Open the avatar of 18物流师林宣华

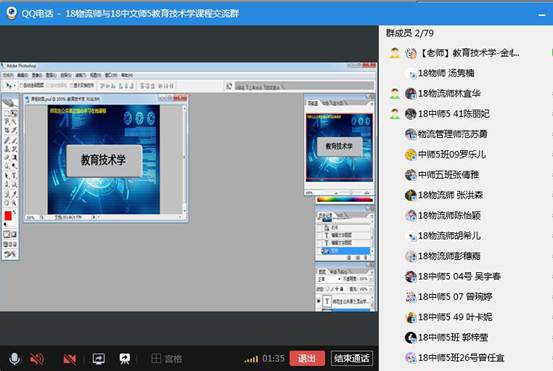point(411,93)
